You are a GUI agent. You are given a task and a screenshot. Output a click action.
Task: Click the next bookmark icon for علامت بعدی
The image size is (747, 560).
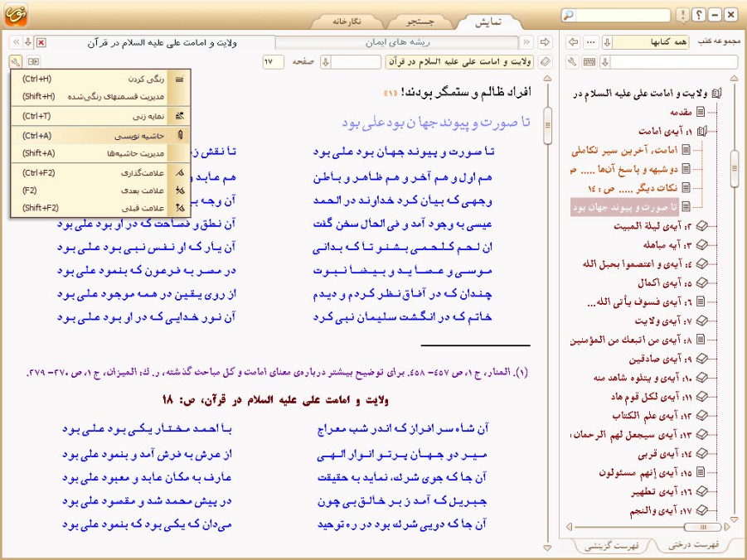[x=180, y=191]
